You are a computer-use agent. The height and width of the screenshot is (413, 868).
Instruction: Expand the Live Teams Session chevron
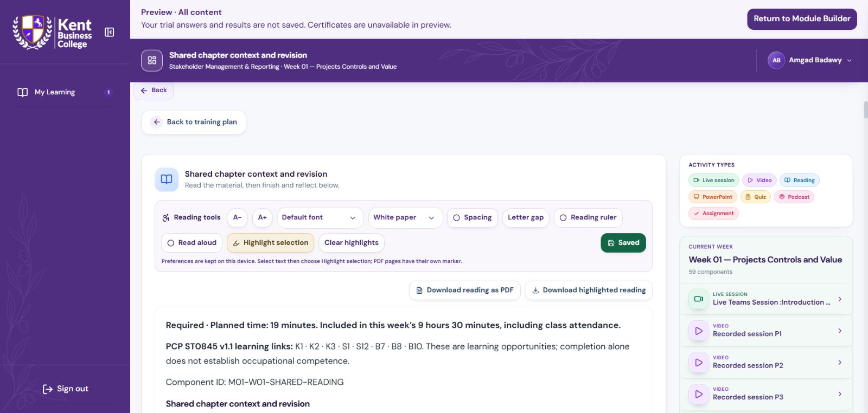(840, 299)
